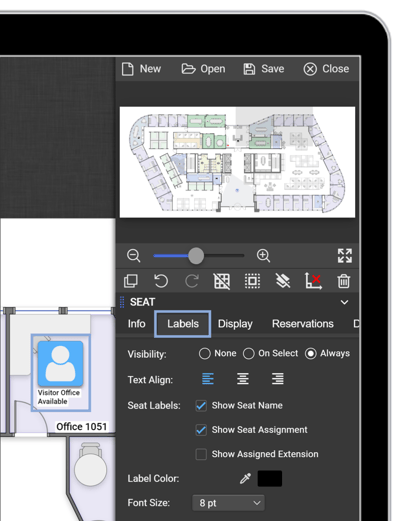Uncheck Show Seat Name checkbox

tap(201, 406)
